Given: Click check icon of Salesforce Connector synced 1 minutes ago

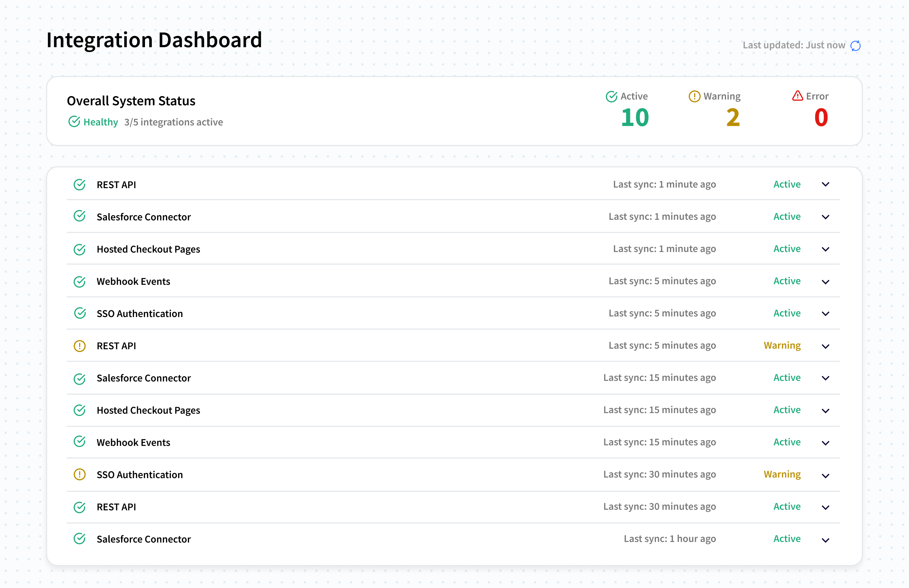Looking at the screenshot, I should coord(79,216).
